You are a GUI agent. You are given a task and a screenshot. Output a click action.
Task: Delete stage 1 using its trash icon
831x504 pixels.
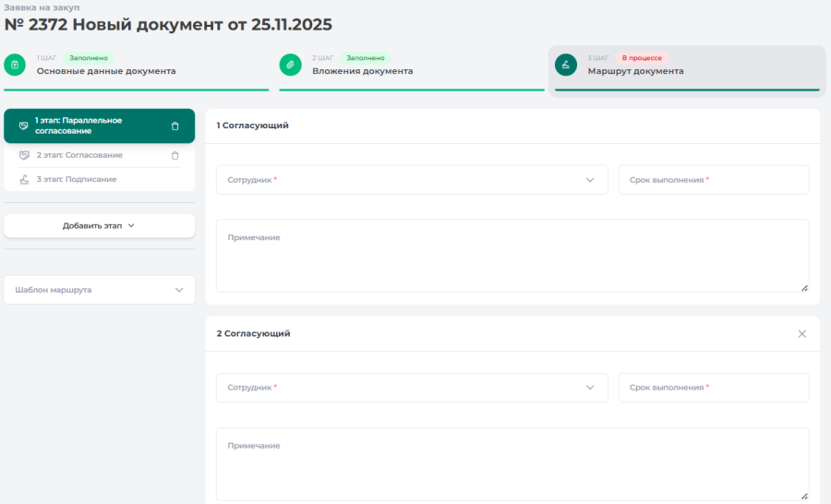click(x=175, y=126)
